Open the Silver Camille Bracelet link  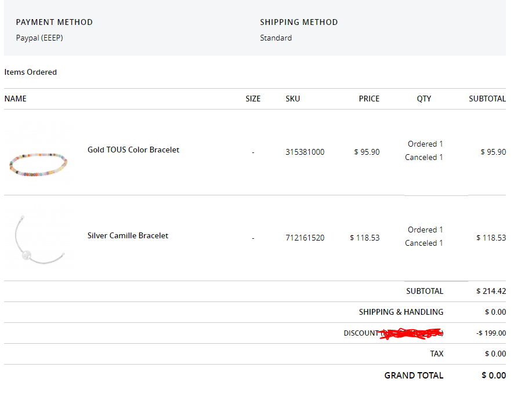coord(128,235)
